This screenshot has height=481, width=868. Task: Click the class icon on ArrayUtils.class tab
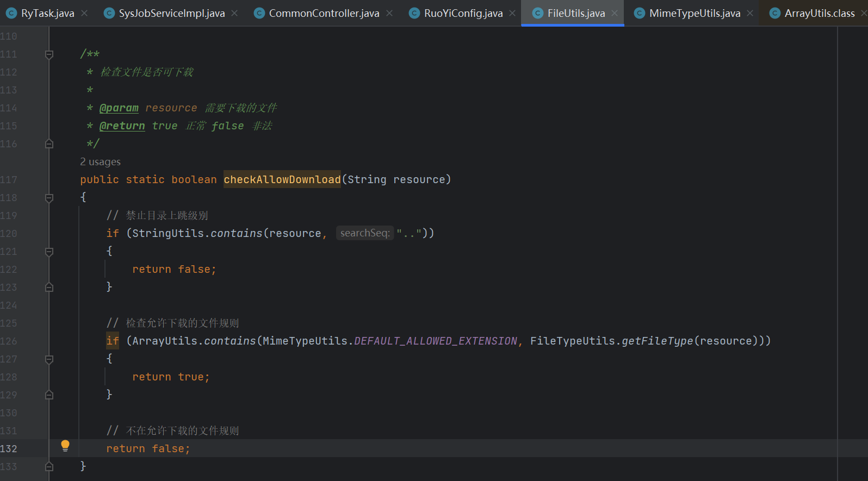(x=775, y=13)
